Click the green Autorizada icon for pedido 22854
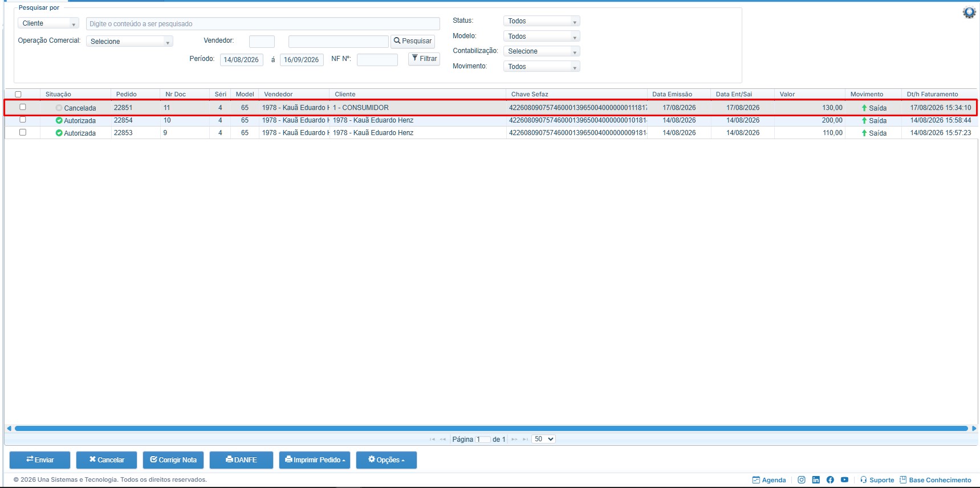 click(x=59, y=120)
